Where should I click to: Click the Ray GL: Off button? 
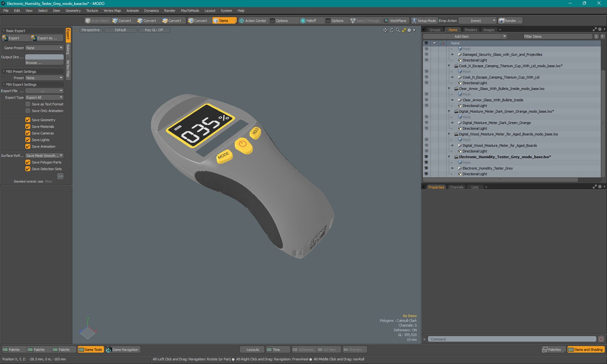pos(154,30)
